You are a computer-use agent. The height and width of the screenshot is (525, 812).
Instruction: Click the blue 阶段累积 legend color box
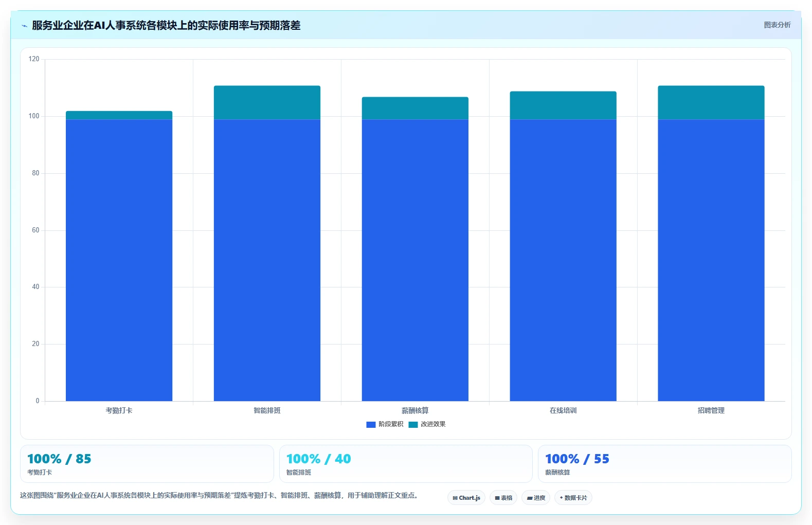[x=371, y=425]
